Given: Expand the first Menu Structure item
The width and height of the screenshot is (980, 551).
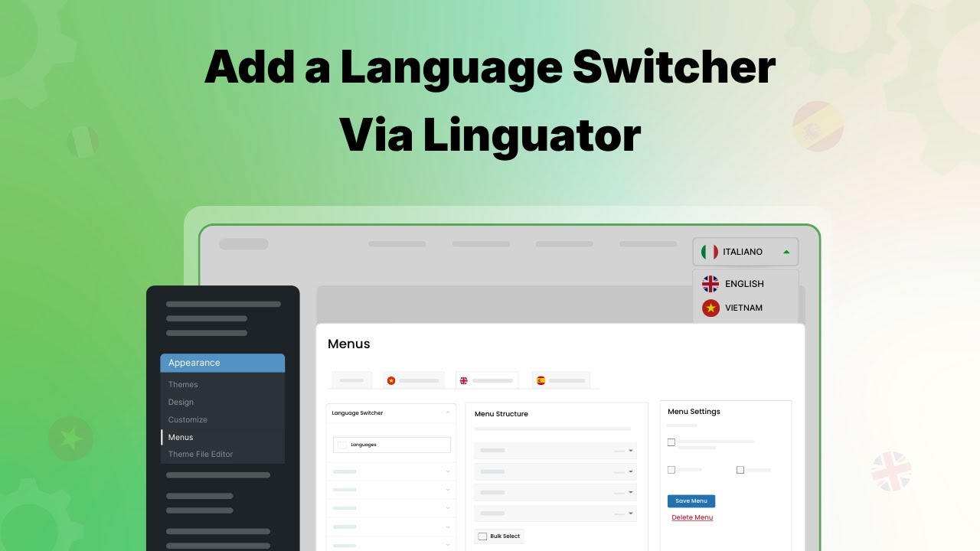Looking at the screenshot, I should 632,451.
